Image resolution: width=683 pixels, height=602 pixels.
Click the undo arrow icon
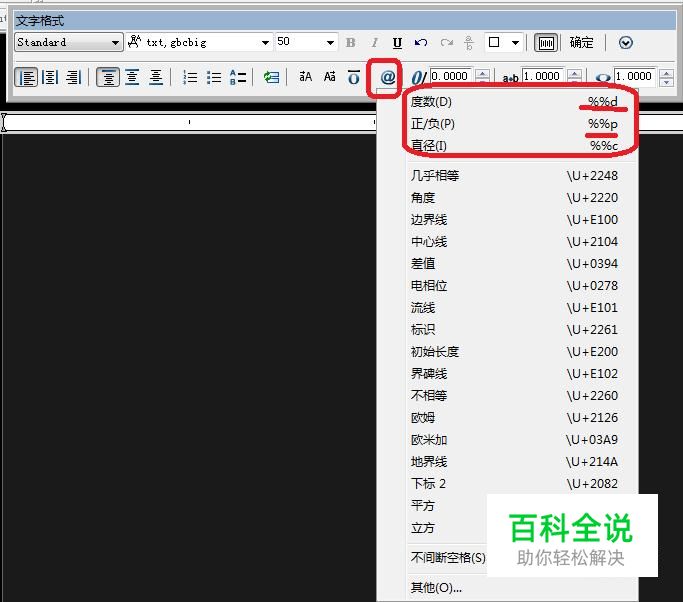(421, 43)
